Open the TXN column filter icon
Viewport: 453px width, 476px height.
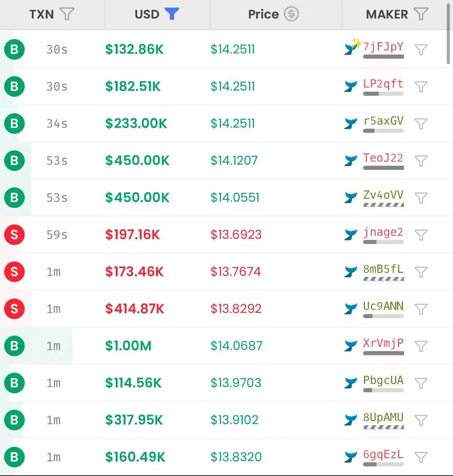[x=67, y=14]
